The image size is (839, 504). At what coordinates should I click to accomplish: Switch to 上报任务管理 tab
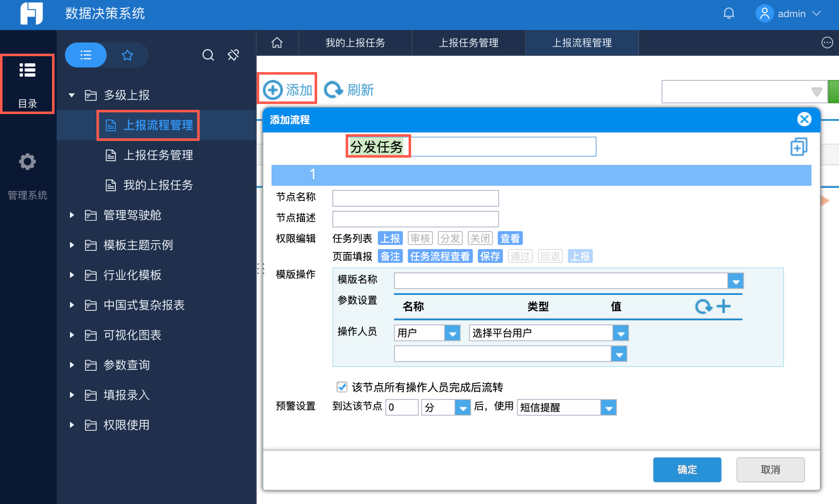click(x=468, y=43)
